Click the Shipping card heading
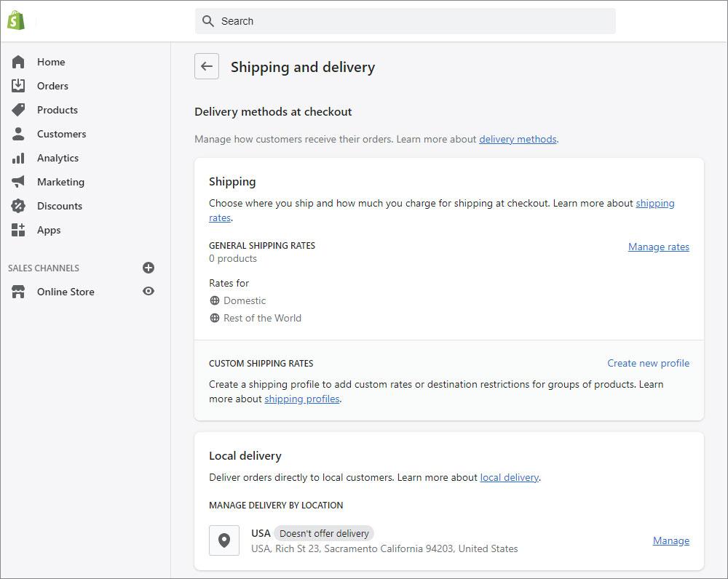The image size is (728, 579). click(x=232, y=181)
